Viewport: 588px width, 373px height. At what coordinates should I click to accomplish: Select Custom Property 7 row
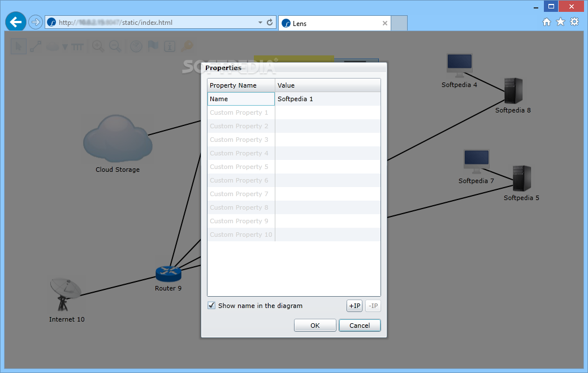point(294,194)
